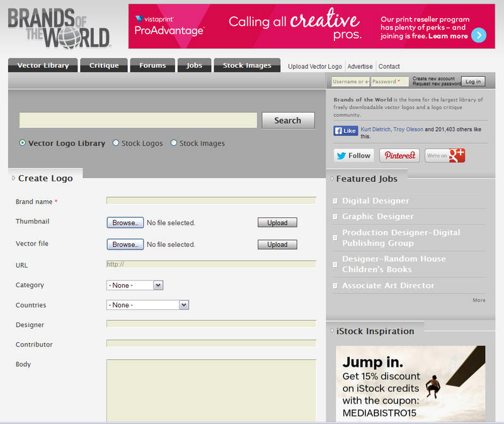The width and height of the screenshot is (504, 424).
Task: Click the icon beside Designer-Random House Children's Books
Action: click(x=335, y=264)
